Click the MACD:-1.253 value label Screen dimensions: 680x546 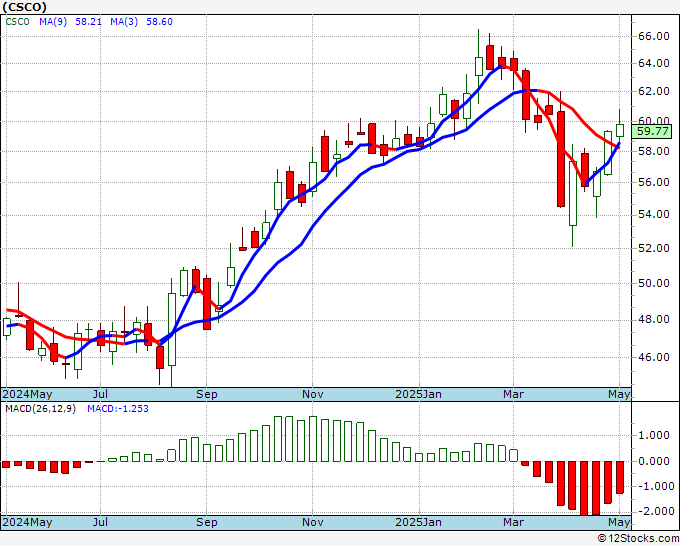coord(118,409)
